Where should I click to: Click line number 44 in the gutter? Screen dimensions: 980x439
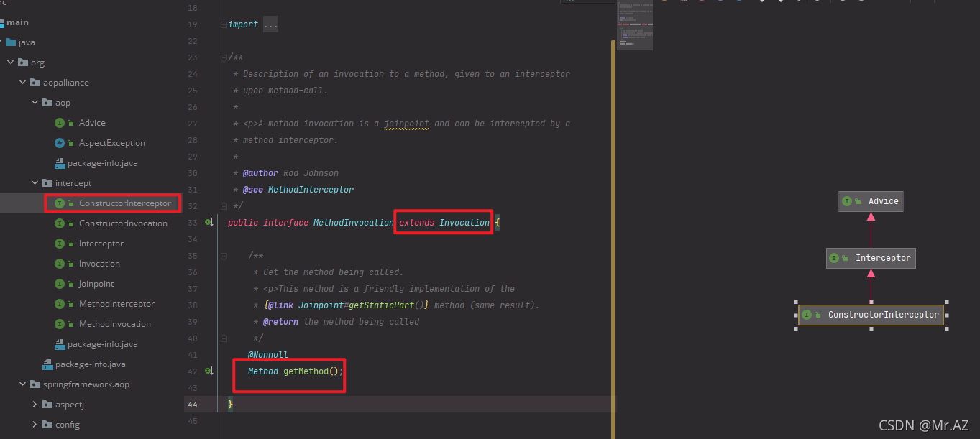[x=192, y=405]
